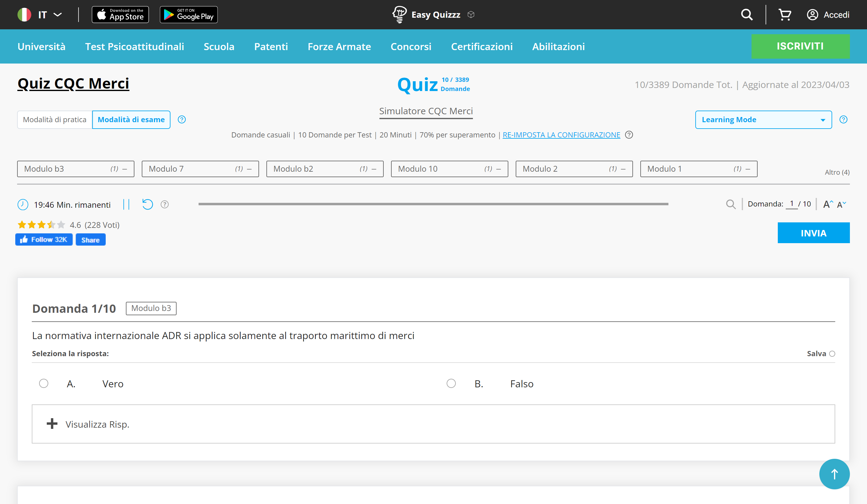The image size is (867, 504).
Task: Open the Quiz CQC Merci title link
Action: [73, 84]
